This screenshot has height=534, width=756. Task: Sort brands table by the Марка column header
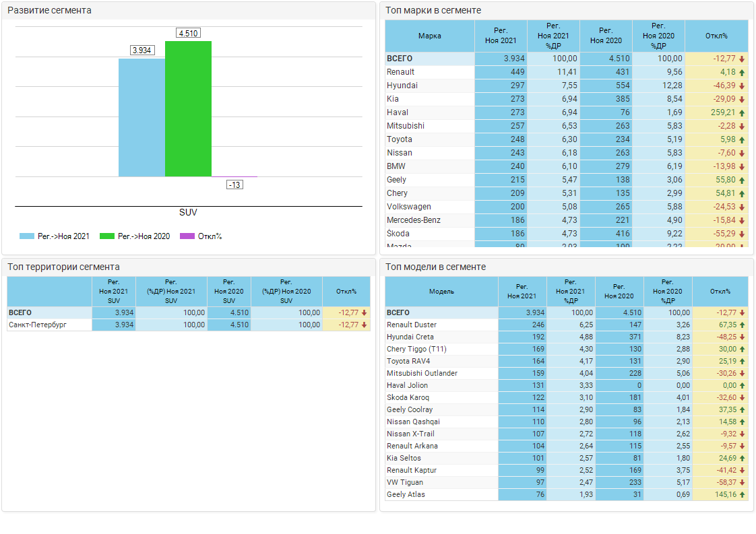(x=430, y=36)
